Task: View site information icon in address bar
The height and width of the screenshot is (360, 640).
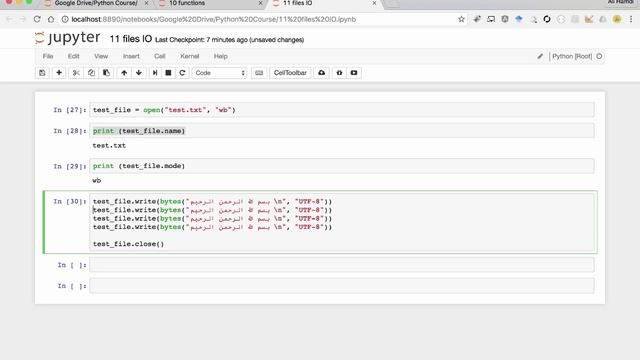Action: tap(65, 19)
